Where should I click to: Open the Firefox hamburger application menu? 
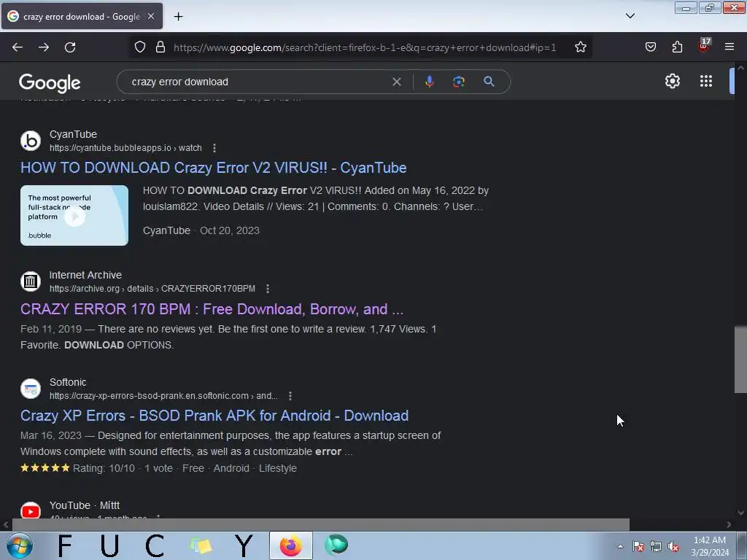click(729, 47)
